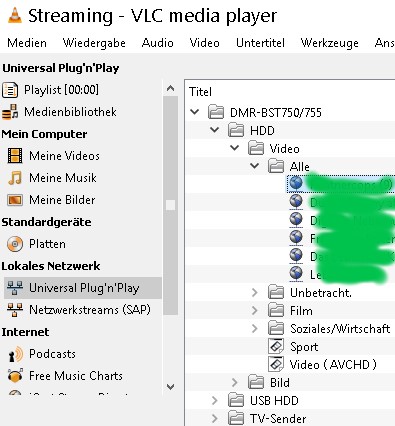Screen dimensions: 395x426
Task: Select Universal Plug'n'Play network icon
Action: click(15, 288)
